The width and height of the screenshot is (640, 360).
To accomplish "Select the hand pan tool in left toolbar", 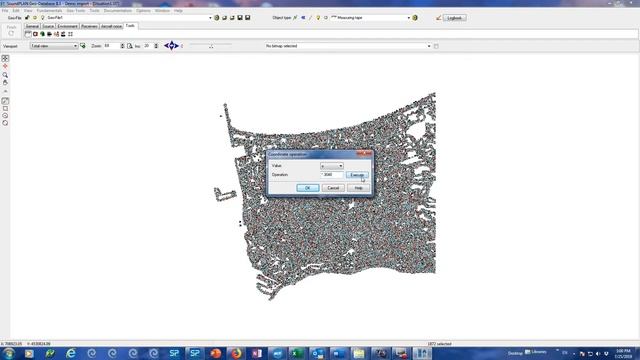I will point(5,83).
